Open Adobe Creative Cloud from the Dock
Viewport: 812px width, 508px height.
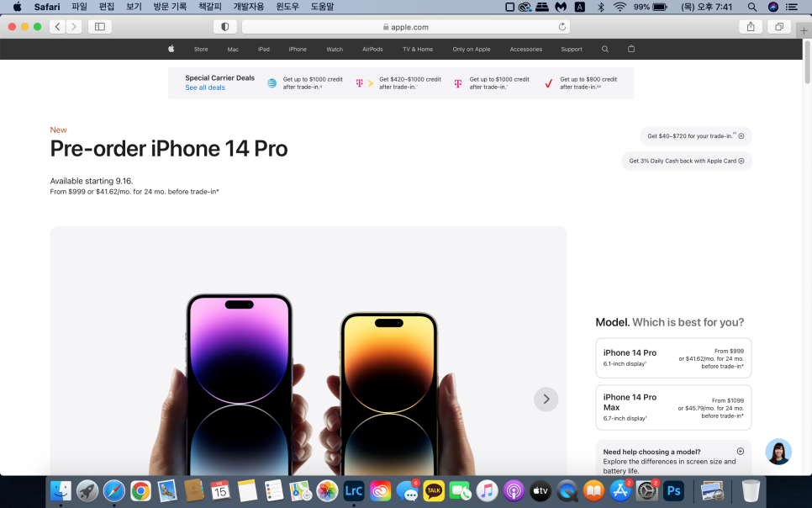pyautogui.click(x=380, y=490)
